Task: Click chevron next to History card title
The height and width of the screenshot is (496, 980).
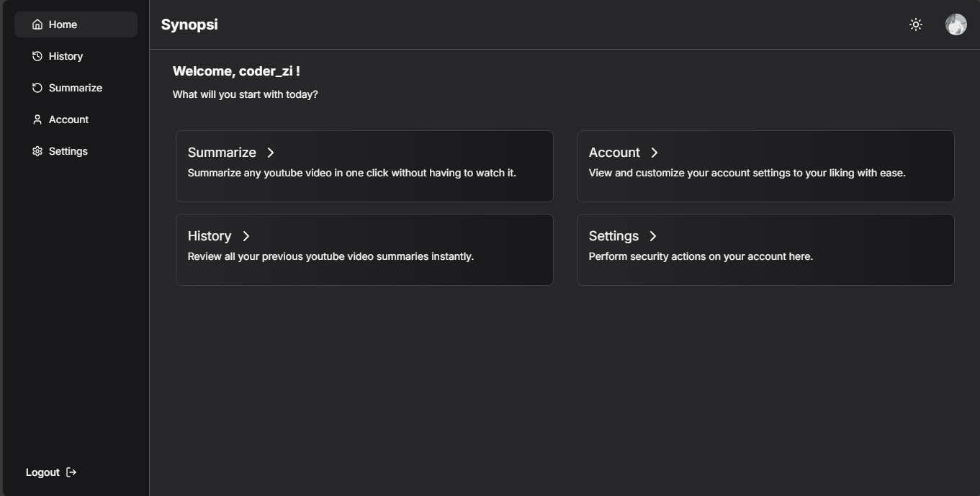Action: [246, 236]
